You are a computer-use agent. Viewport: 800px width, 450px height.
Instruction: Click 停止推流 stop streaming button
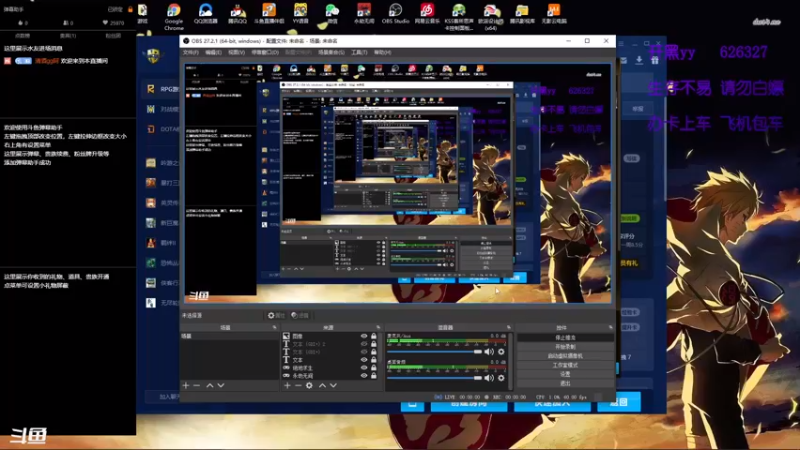565,338
